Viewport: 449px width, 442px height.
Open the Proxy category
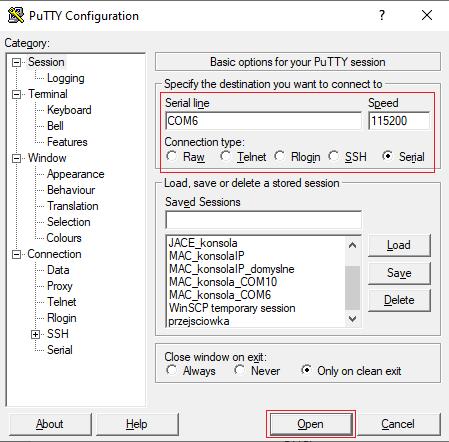[x=60, y=286]
